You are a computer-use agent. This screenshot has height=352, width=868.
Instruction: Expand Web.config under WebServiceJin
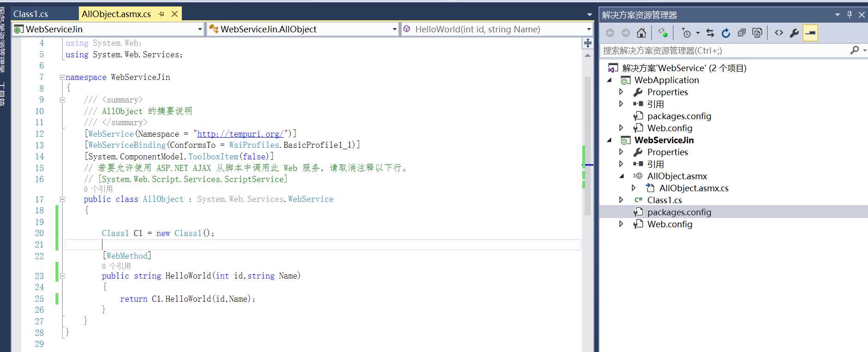coord(621,224)
